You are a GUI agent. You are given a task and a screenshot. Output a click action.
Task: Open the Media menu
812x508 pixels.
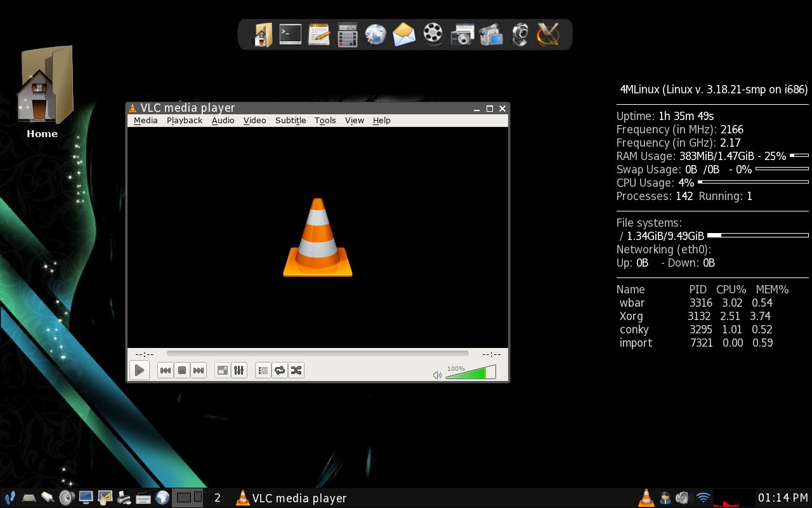click(145, 120)
